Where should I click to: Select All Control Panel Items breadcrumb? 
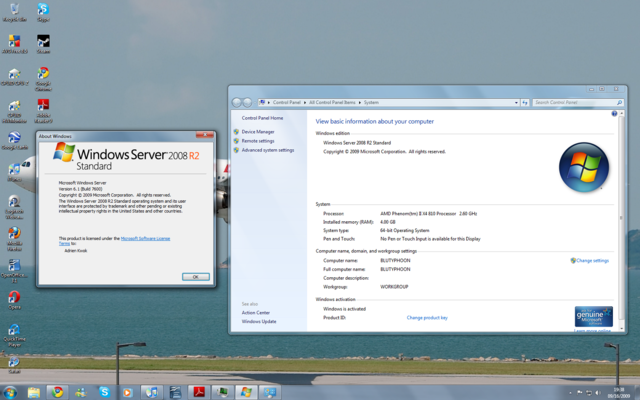click(332, 102)
